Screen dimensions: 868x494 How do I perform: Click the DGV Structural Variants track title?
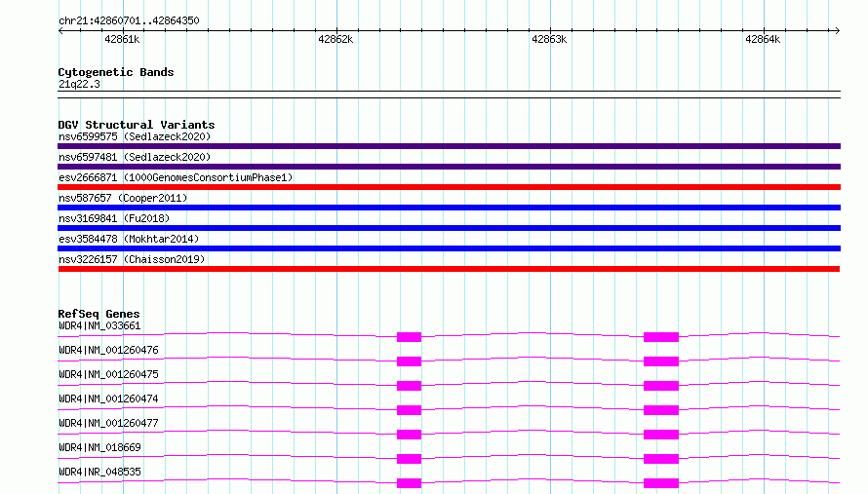click(137, 125)
